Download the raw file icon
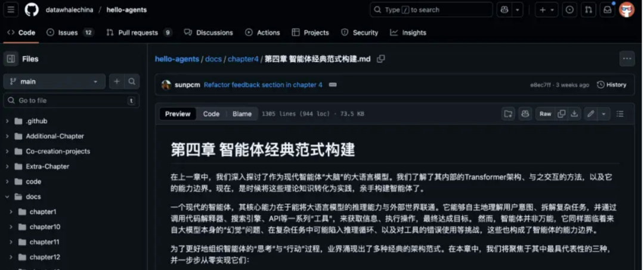644x270 pixels. tap(574, 114)
